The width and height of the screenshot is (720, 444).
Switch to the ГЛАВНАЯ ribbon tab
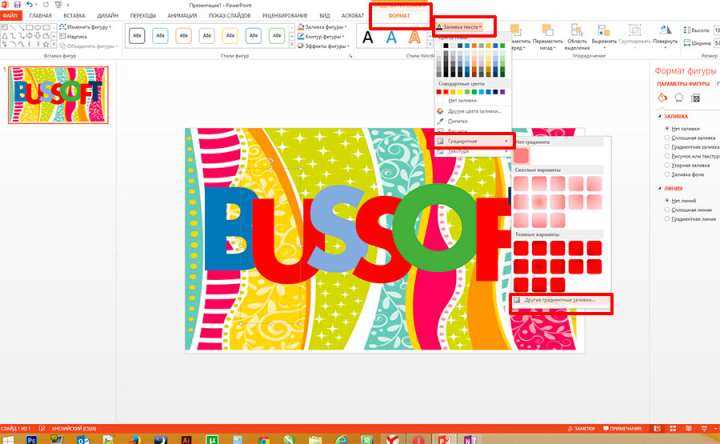tap(40, 16)
